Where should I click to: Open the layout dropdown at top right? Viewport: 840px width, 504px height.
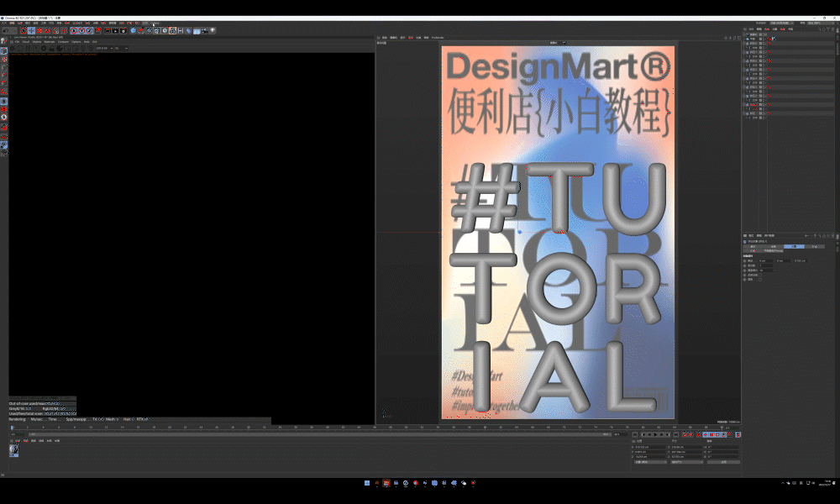pos(821,23)
